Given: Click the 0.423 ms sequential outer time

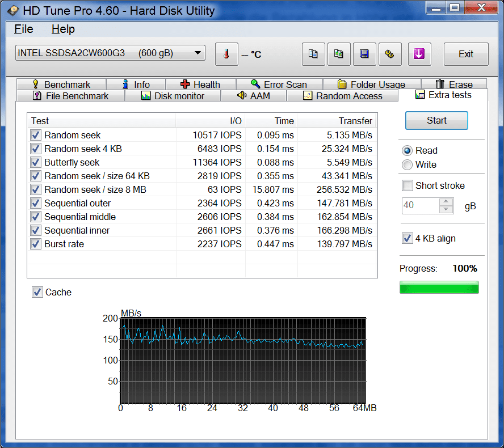Looking at the screenshot, I should [275, 203].
